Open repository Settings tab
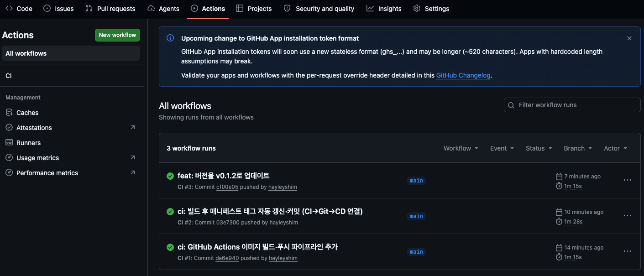The height and width of the screenshot is (276, 644). [431, 9]
